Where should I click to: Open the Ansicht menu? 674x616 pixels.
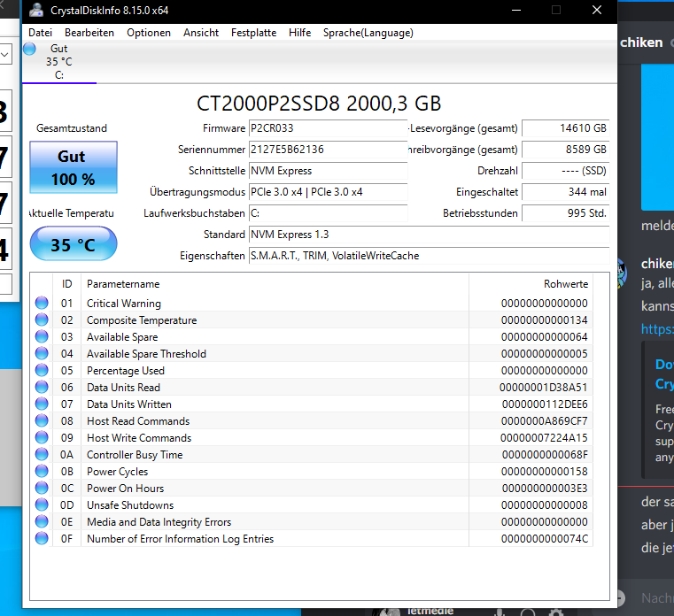[201, 33]
